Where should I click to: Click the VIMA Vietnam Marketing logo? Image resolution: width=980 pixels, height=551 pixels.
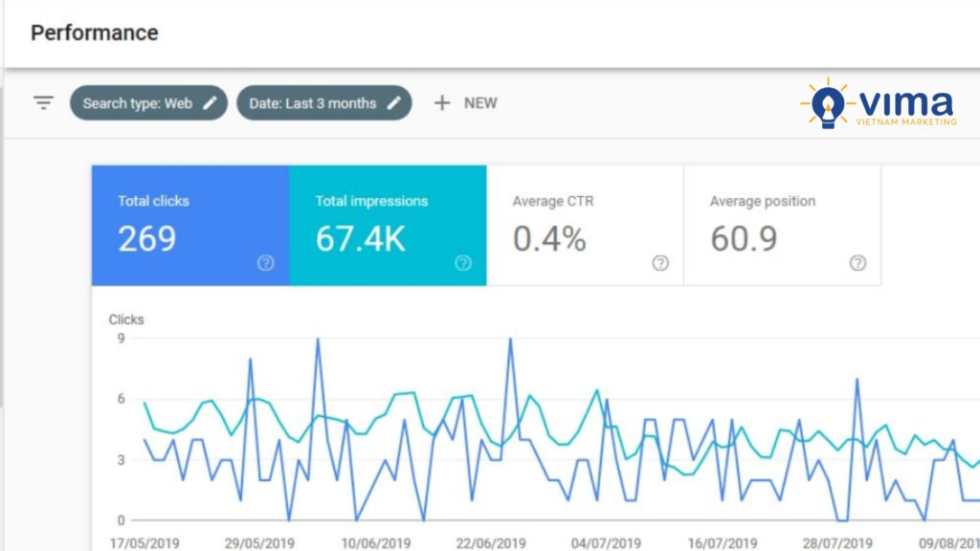879,104
